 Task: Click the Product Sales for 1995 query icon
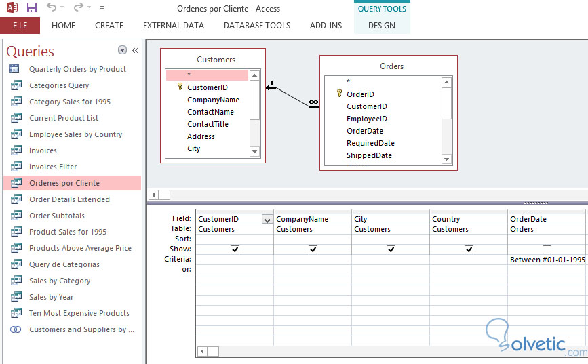(16, 232)
